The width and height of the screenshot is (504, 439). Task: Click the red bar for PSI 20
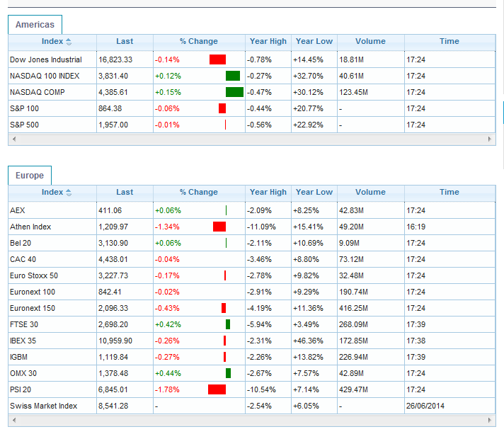tap(217, 389)
